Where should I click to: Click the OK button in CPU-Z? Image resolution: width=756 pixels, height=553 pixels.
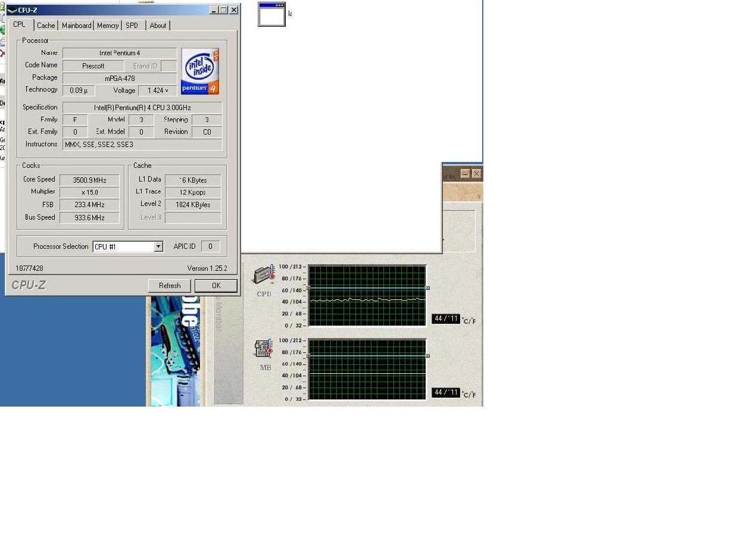pyautogui.click(x=216, y=286)
